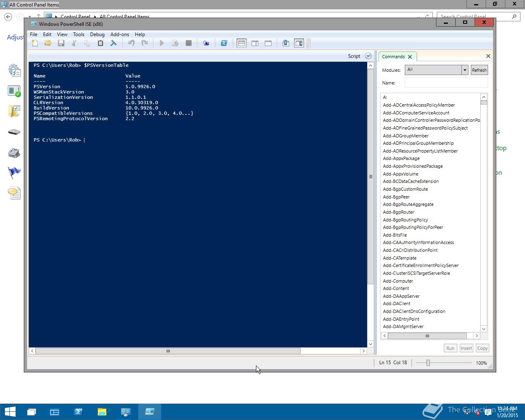525x420 pixels.
Task: Open the Help menu
Action: (140, 34)
